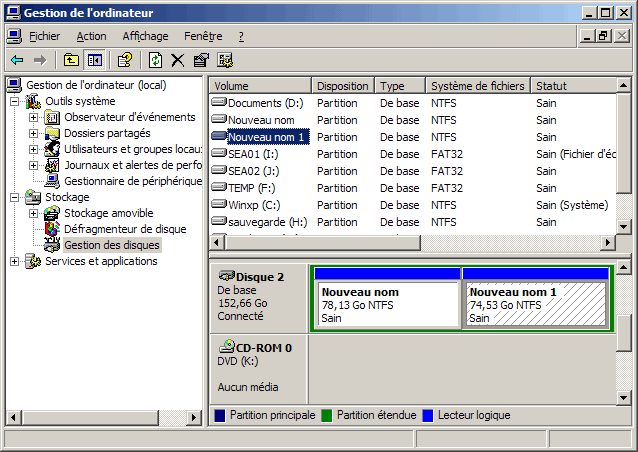Click the Delete X toolbar icon
This screenshot has width=638, height=452.
pyautogui.click(x=178, y=60)
